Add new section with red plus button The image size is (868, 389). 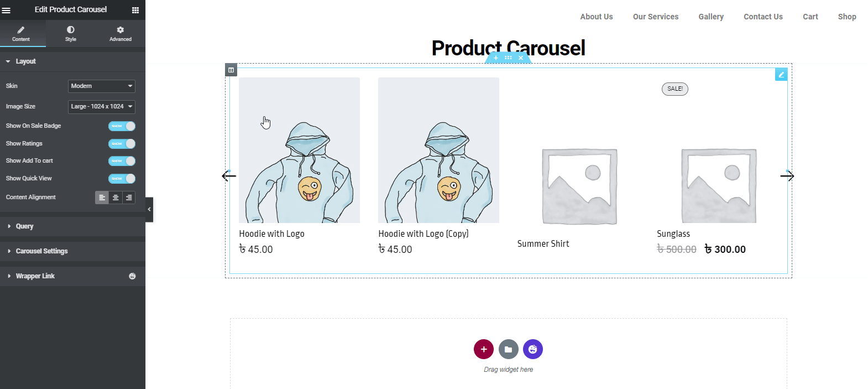pyautogui.click(x=484, y=349)
